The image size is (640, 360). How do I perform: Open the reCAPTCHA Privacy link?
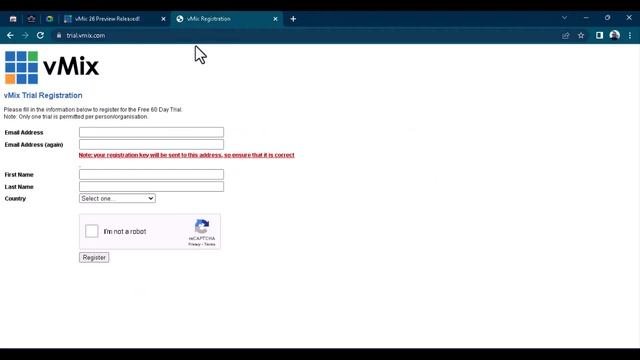click(194, 244)
